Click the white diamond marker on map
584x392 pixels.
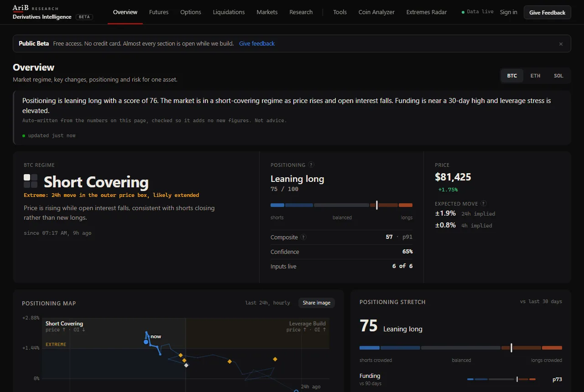click(186, 365)
